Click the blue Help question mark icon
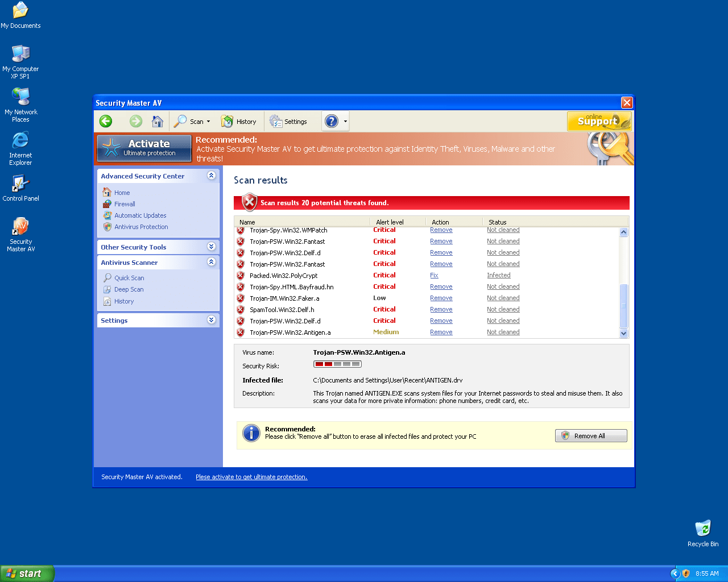This screenshot has width=728, height=582. tap(331, 121)
